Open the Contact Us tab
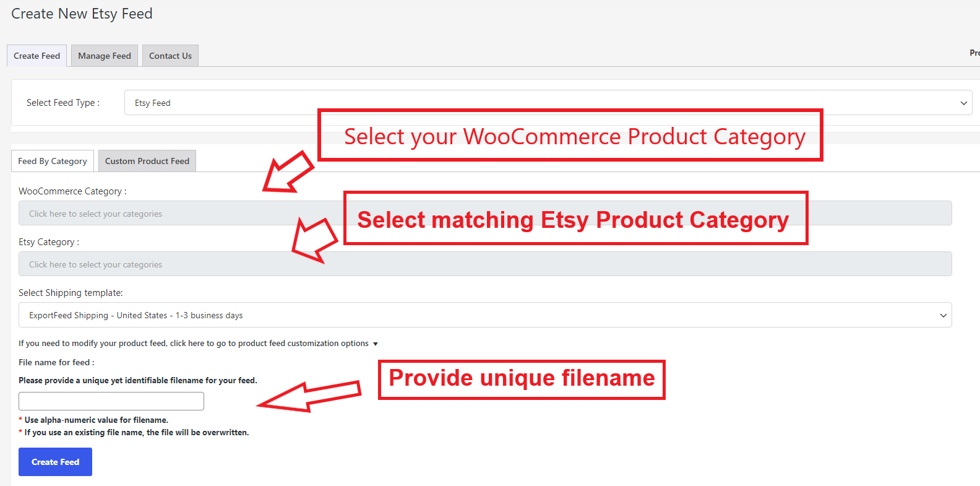Screen dimensions: 980x486 click(x=170, y=55)
